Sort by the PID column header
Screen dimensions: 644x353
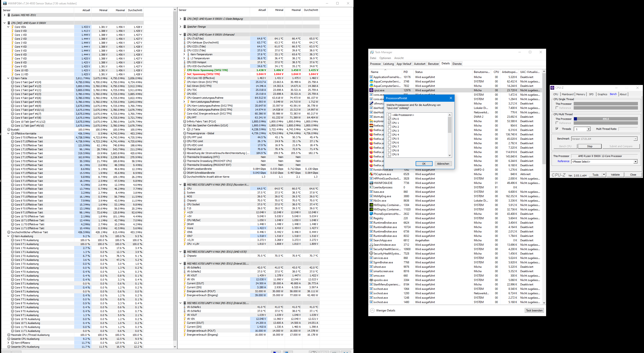pyautogui.click(x=405, y=72)
